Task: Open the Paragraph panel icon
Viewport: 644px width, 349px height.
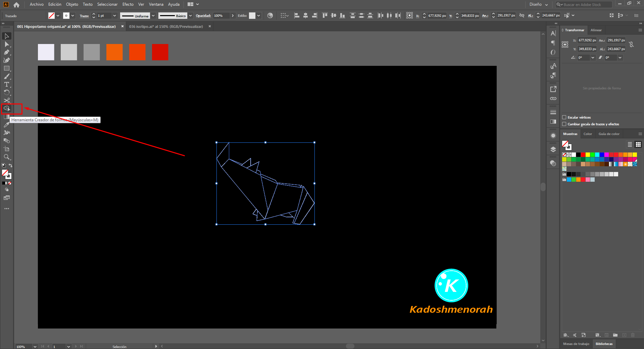Action: coord(553,43)
